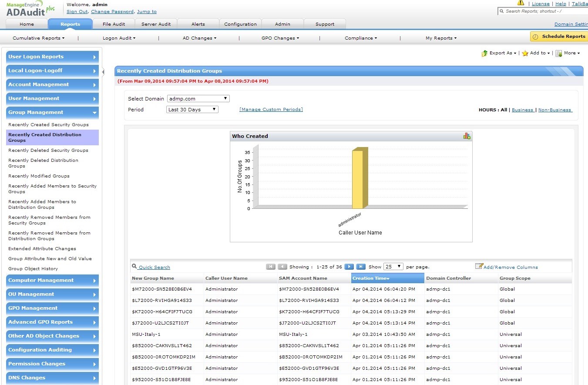The image size is (588, 385).
Task: Collapse the Group Management section
Action: tap(52, 112)
